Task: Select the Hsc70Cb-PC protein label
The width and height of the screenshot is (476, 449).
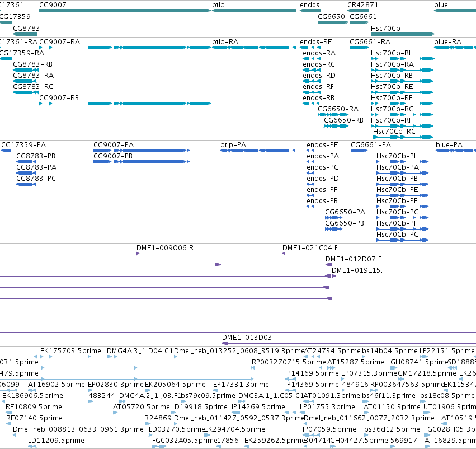Action: click(x=397, y=234)
